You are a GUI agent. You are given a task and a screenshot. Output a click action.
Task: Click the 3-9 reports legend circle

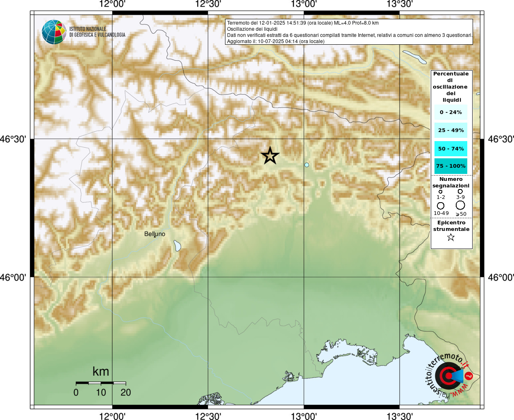point(460,192)
